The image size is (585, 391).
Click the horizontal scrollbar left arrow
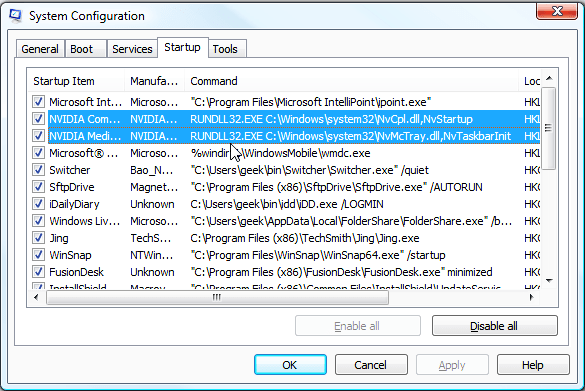[36, 297]
